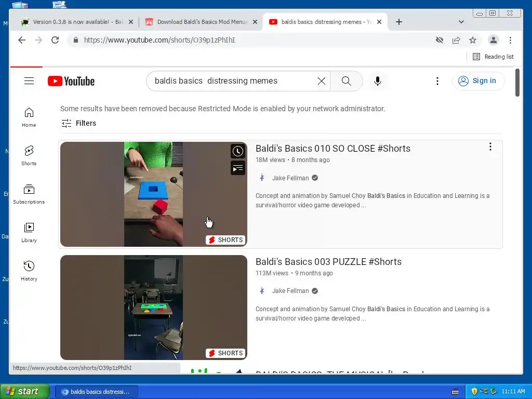Play the SO CLOSE shorts thumbnail
The width and height of the screenshot is (532, 399).
pyautogui.click(x=154, y=194)
